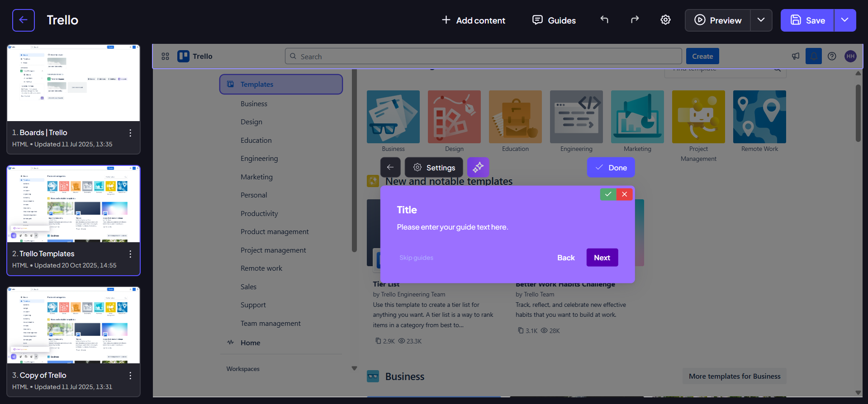Click the undo arrow icon
Viewport: 868px width, 404px height.
pos(604,19)
